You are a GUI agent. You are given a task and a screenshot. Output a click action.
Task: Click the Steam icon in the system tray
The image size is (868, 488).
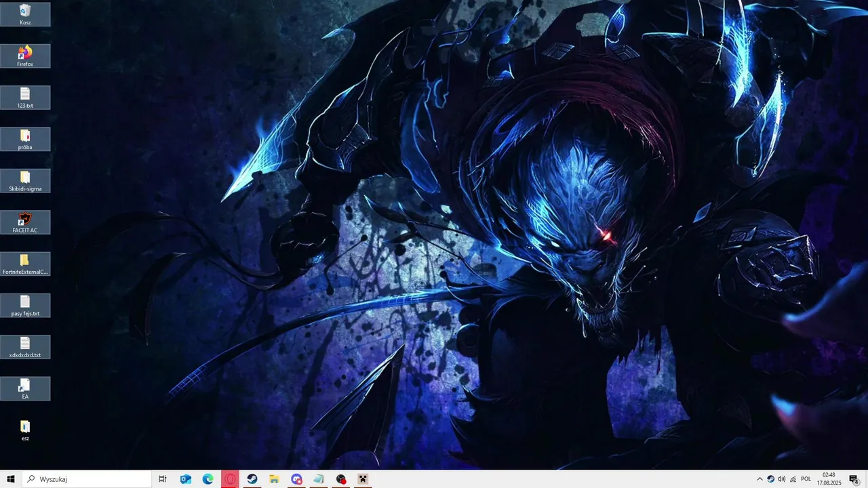(x=771, y=479)
